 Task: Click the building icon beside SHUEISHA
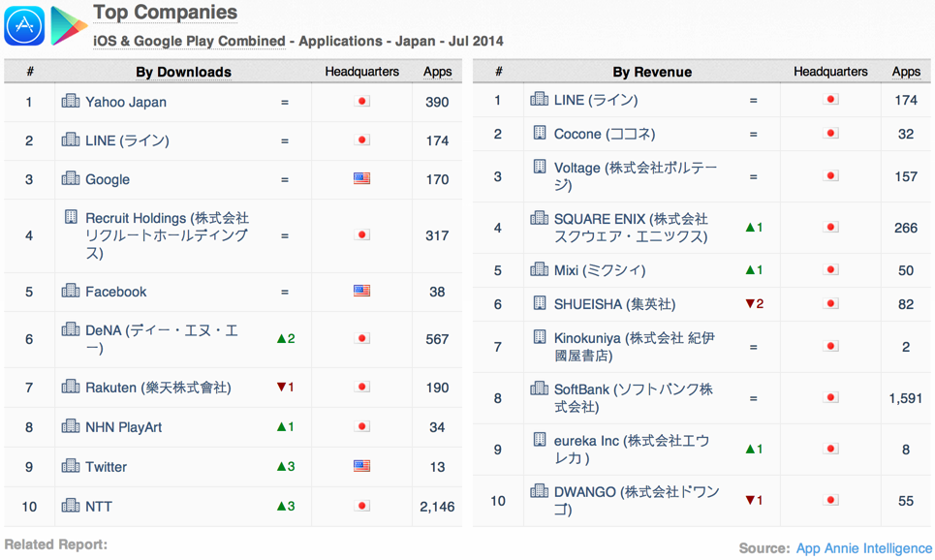pyautogui.click(x=540, y=303)
